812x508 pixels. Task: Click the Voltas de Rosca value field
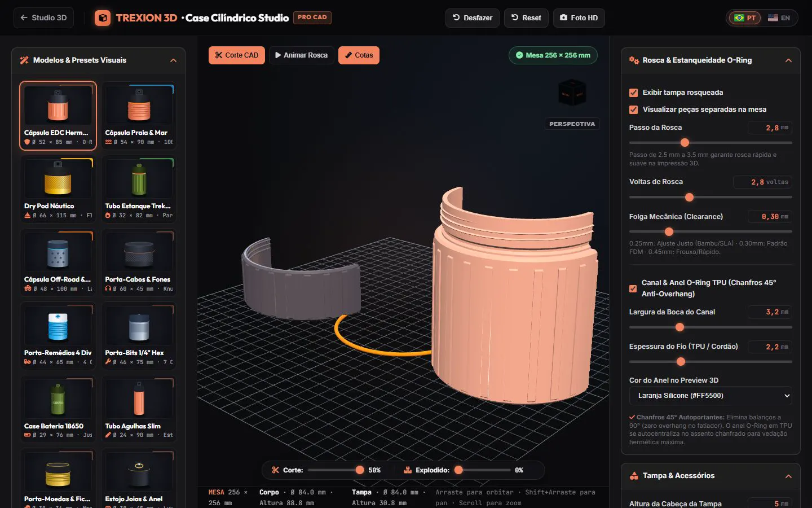[762, 182]
